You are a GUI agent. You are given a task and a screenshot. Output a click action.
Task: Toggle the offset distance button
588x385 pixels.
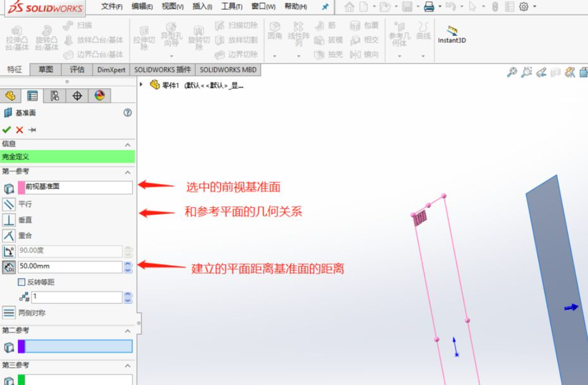click(x=9, y=267)
